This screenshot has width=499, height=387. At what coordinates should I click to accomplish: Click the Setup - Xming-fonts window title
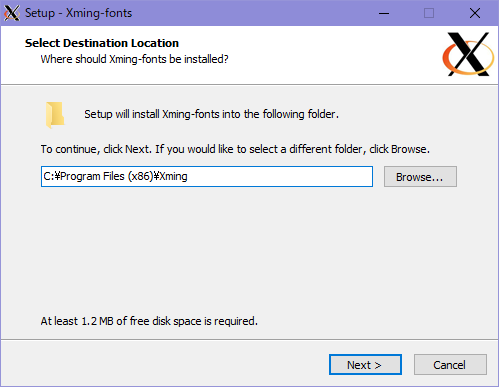tap(78, 13)
